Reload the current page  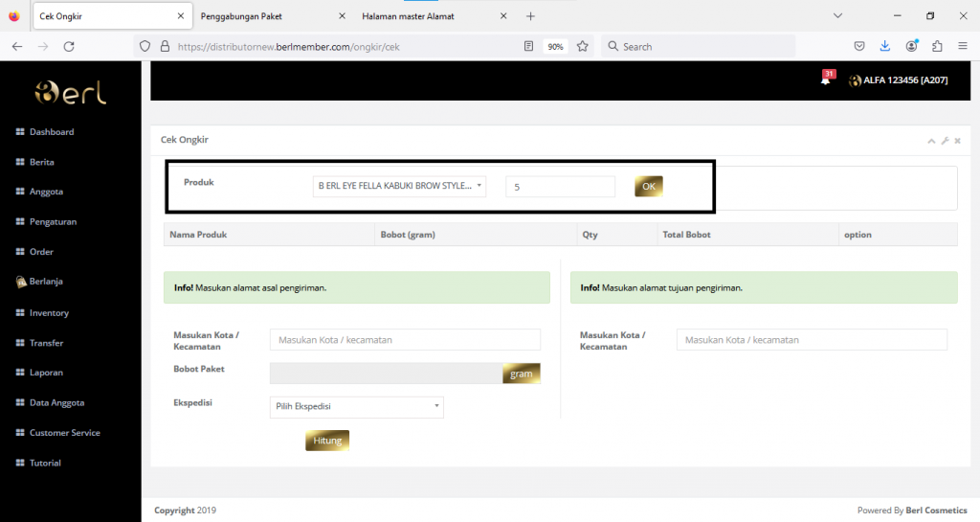click(x=69, y=46)
